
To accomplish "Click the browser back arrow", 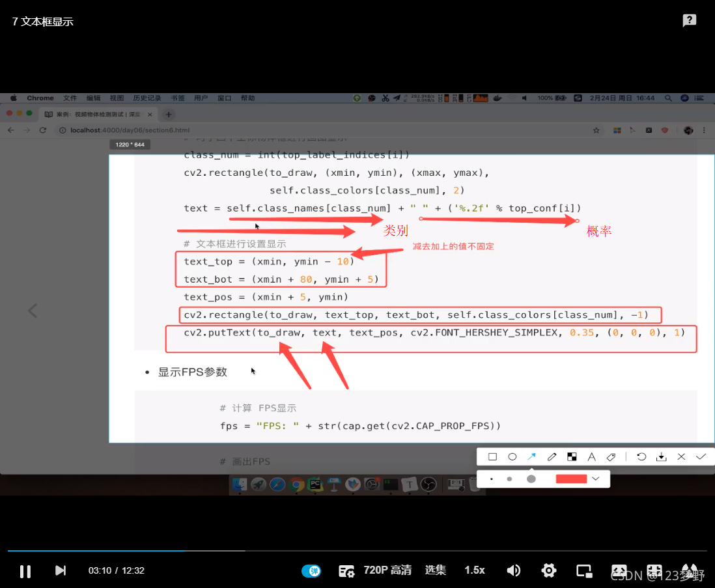I will 11,130.
